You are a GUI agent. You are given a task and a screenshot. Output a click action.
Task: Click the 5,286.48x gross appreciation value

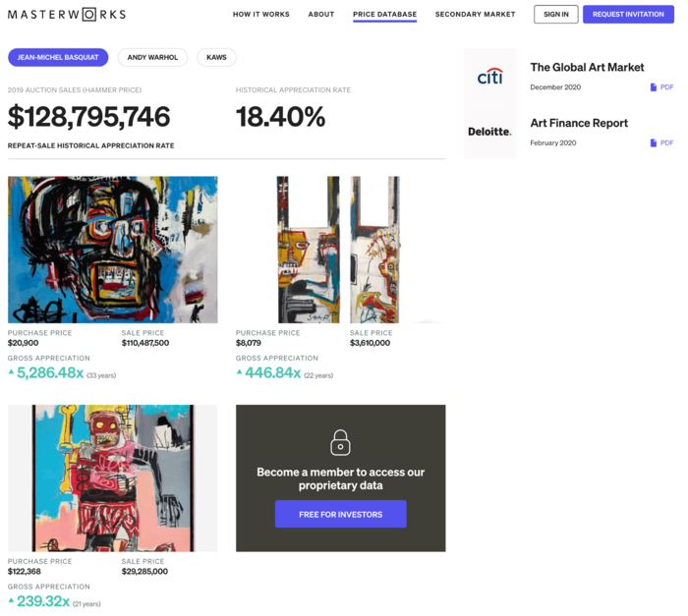coord(50,373)
